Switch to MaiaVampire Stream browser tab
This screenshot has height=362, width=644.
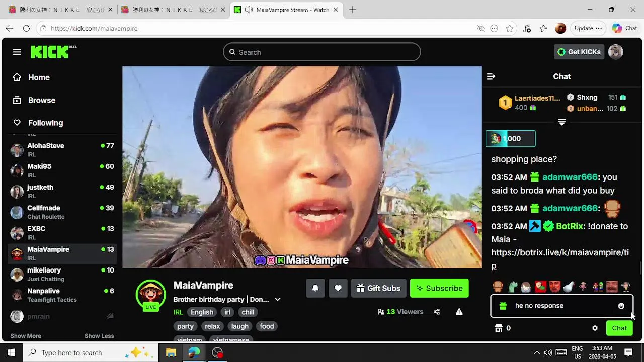tap(287, 10)
